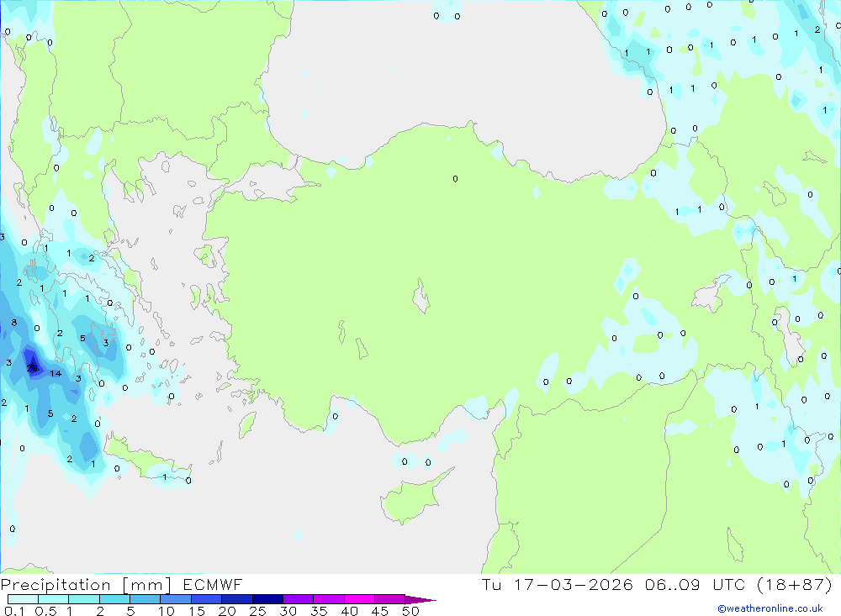The image size is (841, 616).
Task: Click the "ECMWF" model label
Action: coord(213,584)
